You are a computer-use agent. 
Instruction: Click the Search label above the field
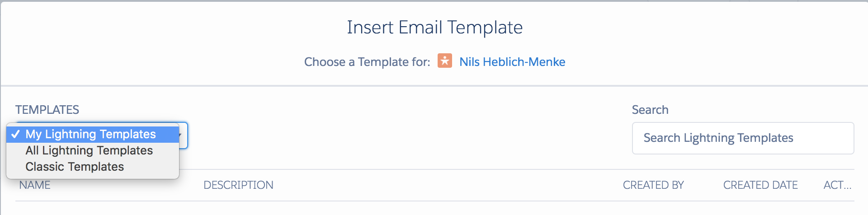650,110
